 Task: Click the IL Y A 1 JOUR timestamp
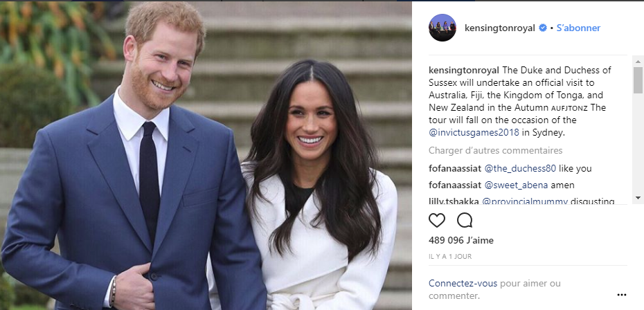point(450,256)
